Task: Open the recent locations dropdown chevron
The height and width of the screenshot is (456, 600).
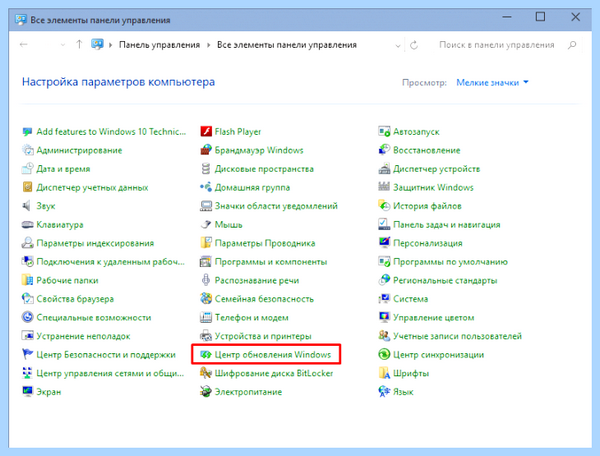Action: click(x=63, y=45)
